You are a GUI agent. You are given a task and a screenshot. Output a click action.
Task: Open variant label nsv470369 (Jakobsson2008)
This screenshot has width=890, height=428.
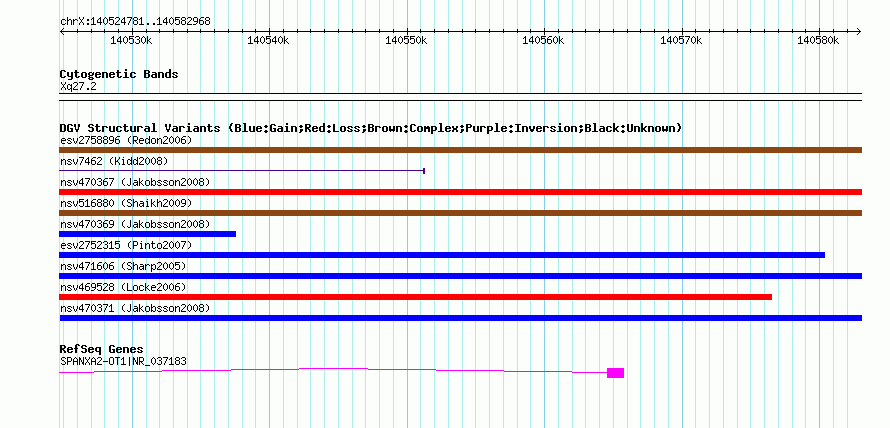[135, 224]
